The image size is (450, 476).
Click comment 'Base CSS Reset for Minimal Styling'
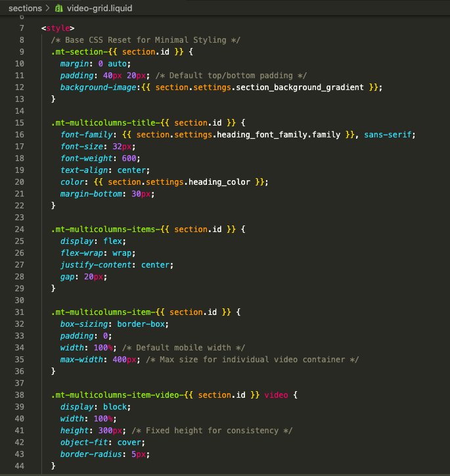tap(146, 40)
